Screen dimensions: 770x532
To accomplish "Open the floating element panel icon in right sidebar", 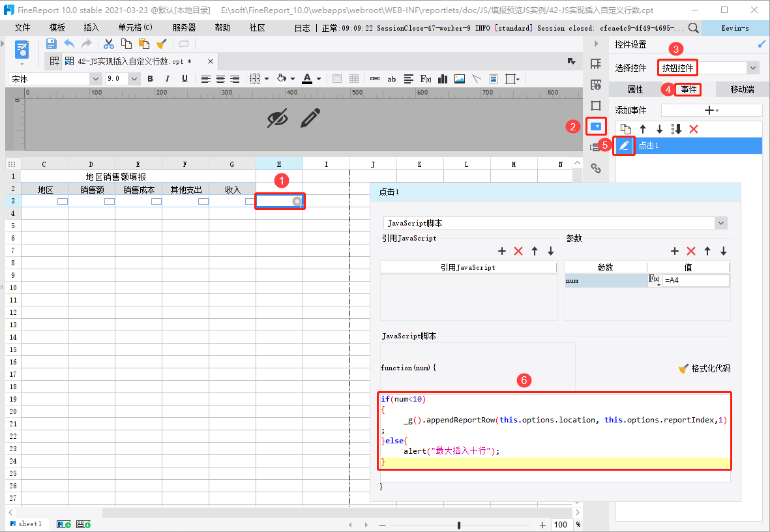I will 596,106.
